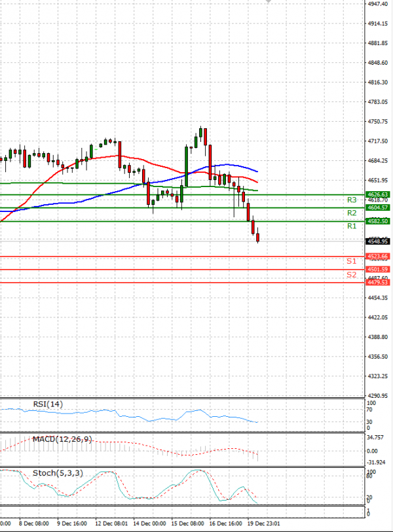Click the 4388.80 price axis value
The width and height of the screenshot is (393, 532).
[378, 337]
